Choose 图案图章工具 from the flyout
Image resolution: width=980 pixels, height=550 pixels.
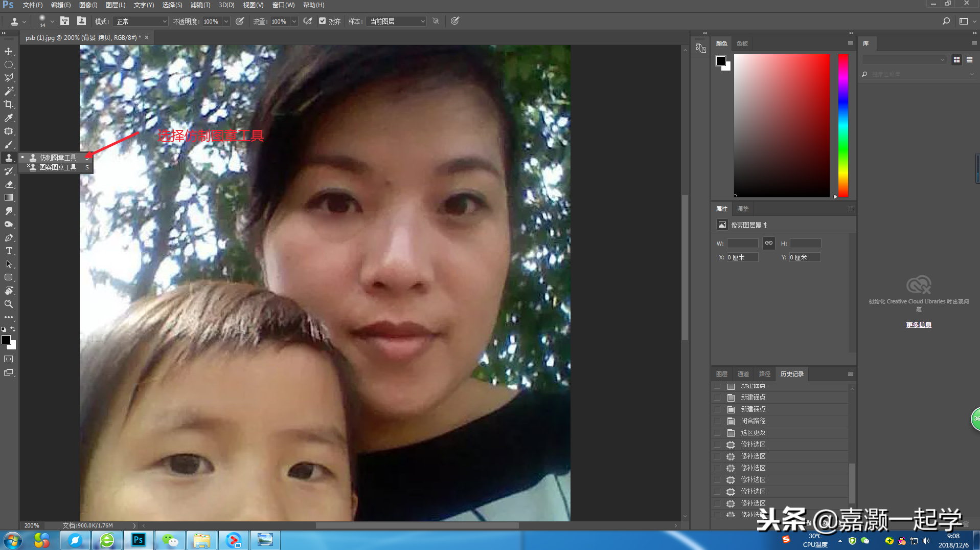click(x=57, y=167)
